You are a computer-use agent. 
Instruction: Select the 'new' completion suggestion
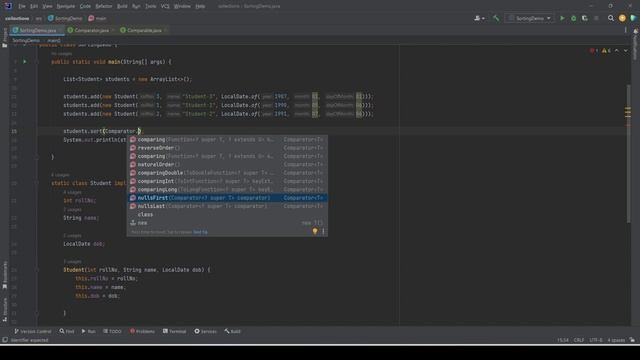pyautogui.click(x=227, y=223)
